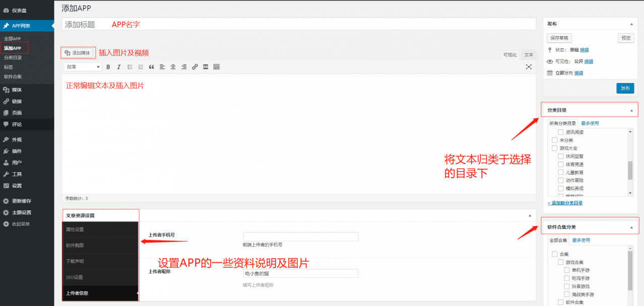Check the 动作冒险 category checkbox
The width and height of the screenshot is (644, 306).
pos(560,180)
